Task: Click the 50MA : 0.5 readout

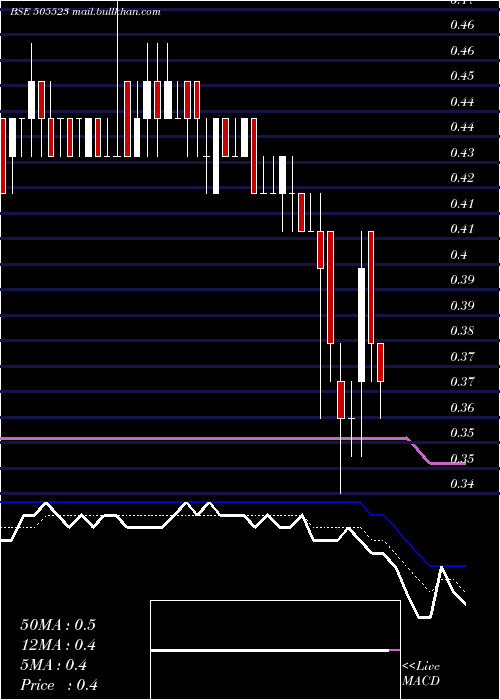Action: [x=58, y=625]
